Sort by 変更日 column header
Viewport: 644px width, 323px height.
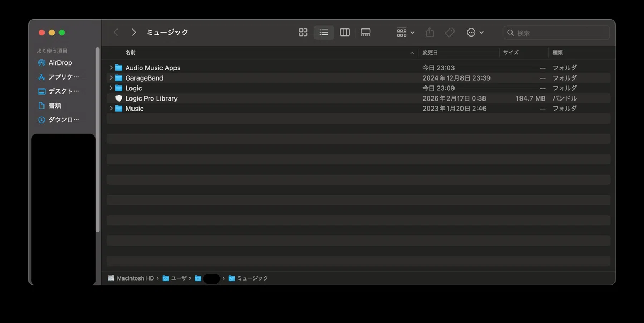pyautogui.click(x=430, y=53)
